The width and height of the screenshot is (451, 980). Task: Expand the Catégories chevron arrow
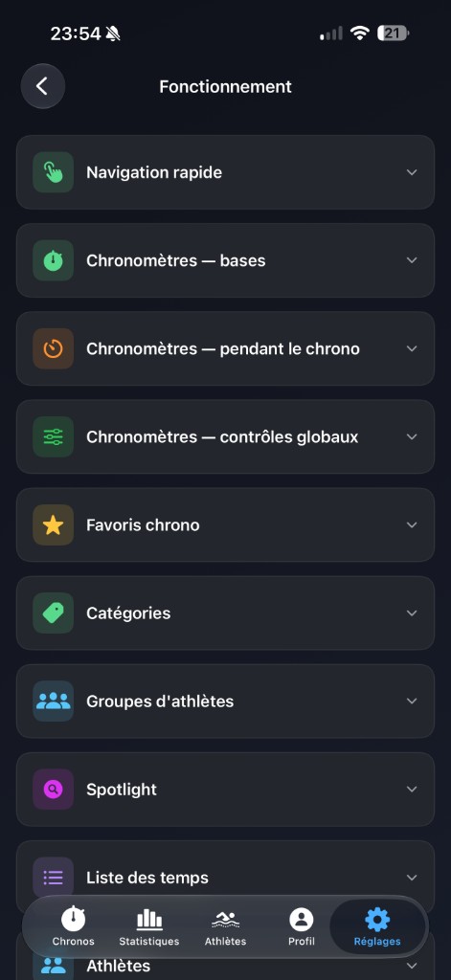point(412,612)
